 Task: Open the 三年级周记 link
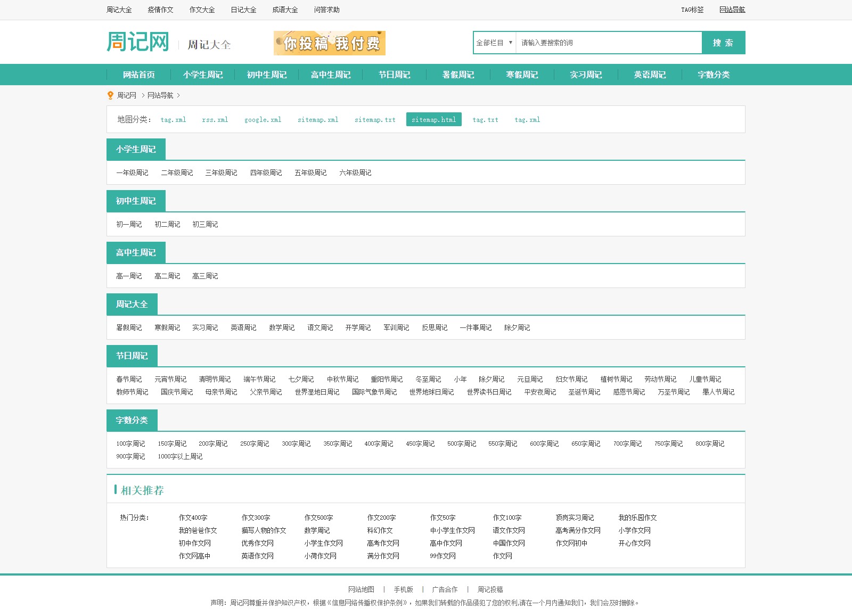(221, 173)
